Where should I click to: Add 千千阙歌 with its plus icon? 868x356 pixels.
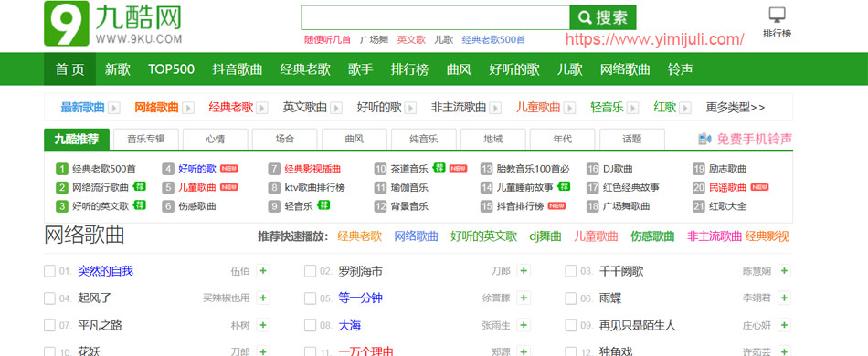pos(785,271)
